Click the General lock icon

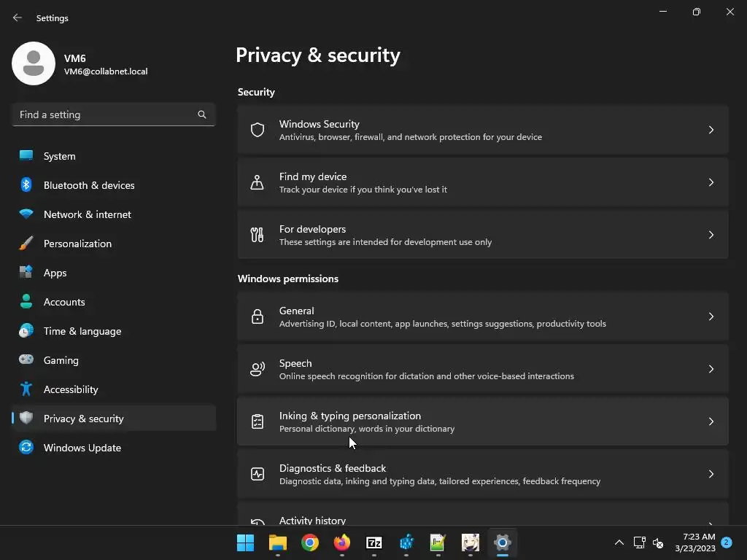(257, 316)
